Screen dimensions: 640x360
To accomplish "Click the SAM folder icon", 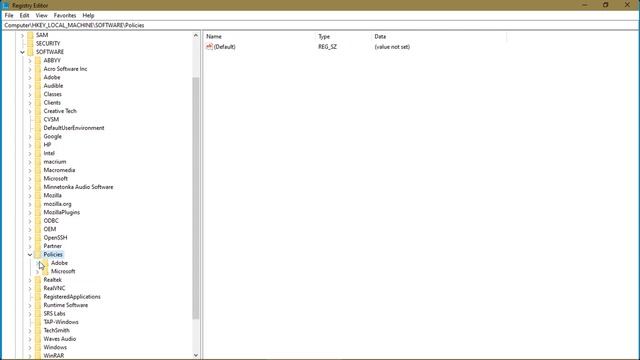I will coord(30,35).
